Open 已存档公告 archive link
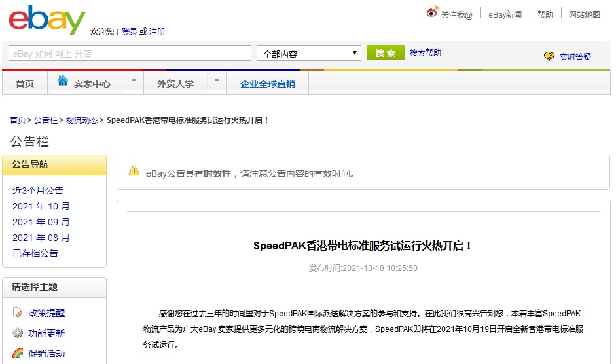This screenshot has width=616, height=364. pos(35,253)
